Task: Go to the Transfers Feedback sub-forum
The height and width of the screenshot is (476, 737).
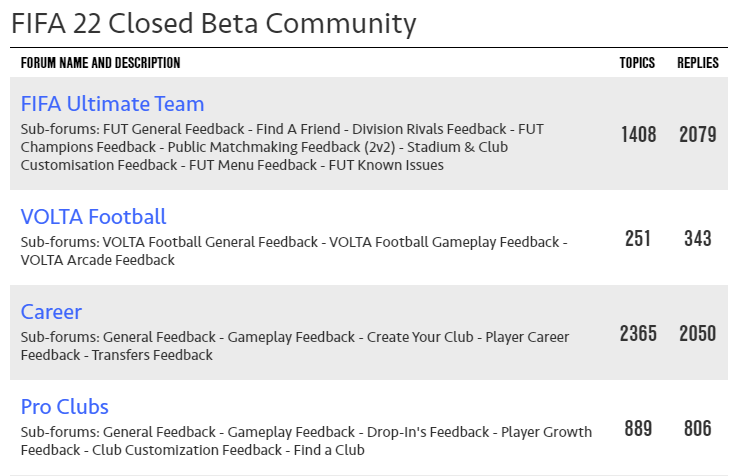Action: click(x=152, y=355)
